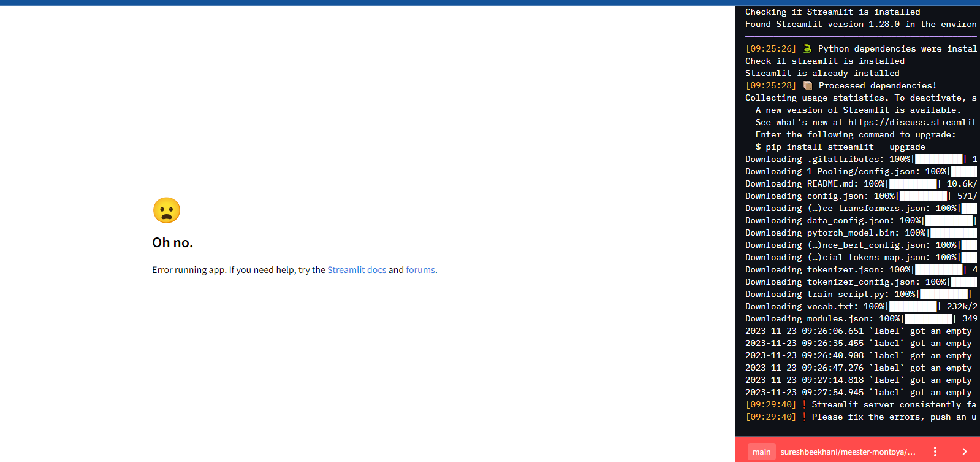Click the 'Downloading train_script.py' log line
The height and width of the screenshot is (462, 980).
point(859,294)
